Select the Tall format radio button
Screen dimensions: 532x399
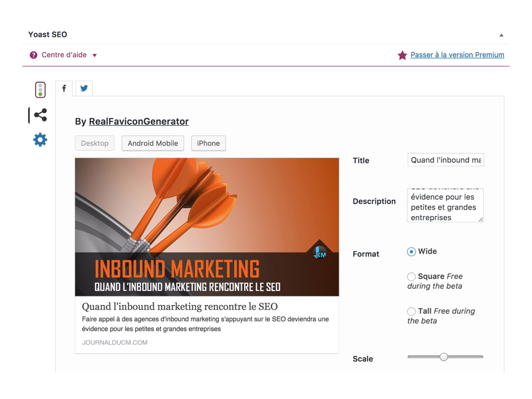(411, 311)
